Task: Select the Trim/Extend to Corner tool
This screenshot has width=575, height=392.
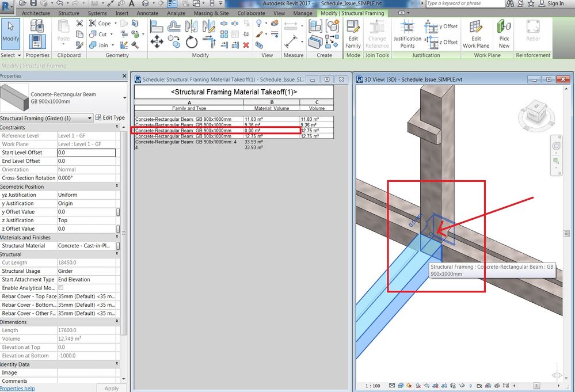Action: point(209,42)
